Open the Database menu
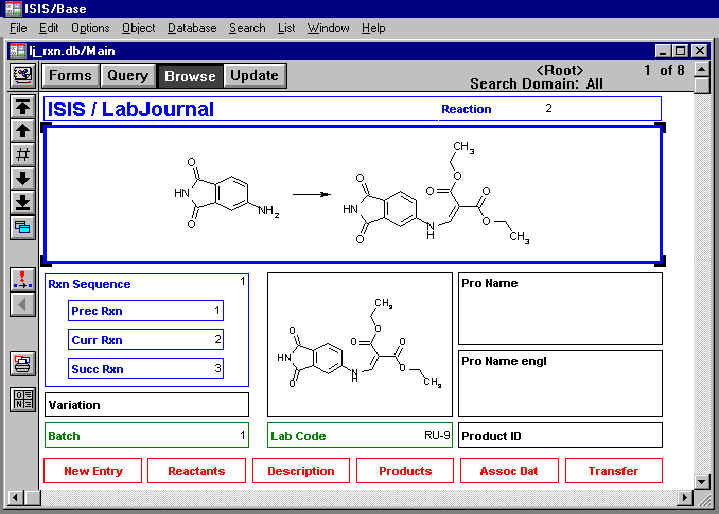Viewport: 719px width, 514px height. click(x=192, y=28)
